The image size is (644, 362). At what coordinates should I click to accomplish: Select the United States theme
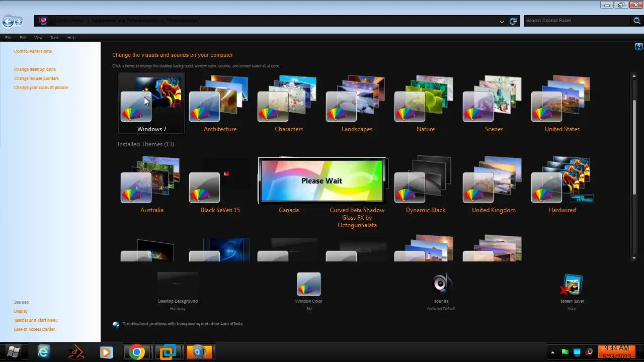click(x=562, y=103)
